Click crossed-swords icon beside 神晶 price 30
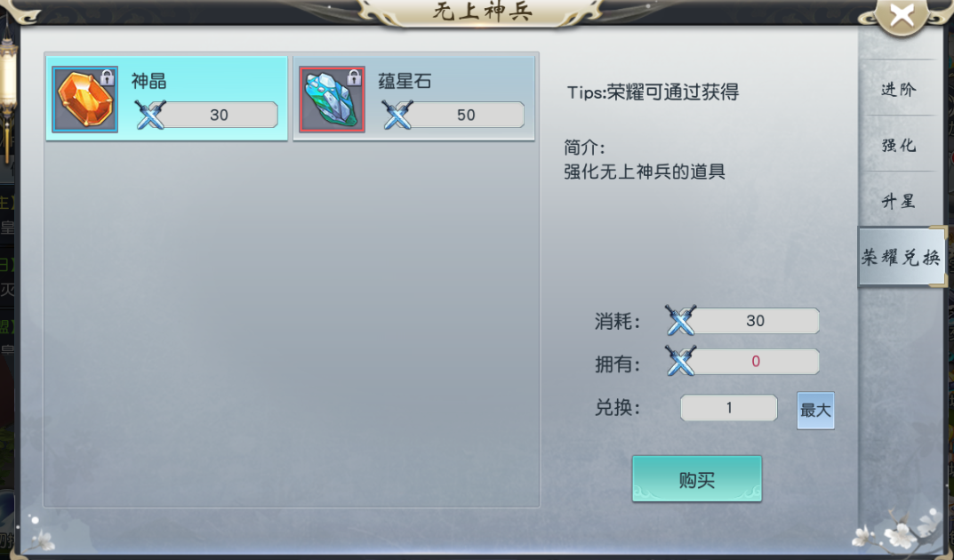 pyautogui.click(x=149, y=115)
